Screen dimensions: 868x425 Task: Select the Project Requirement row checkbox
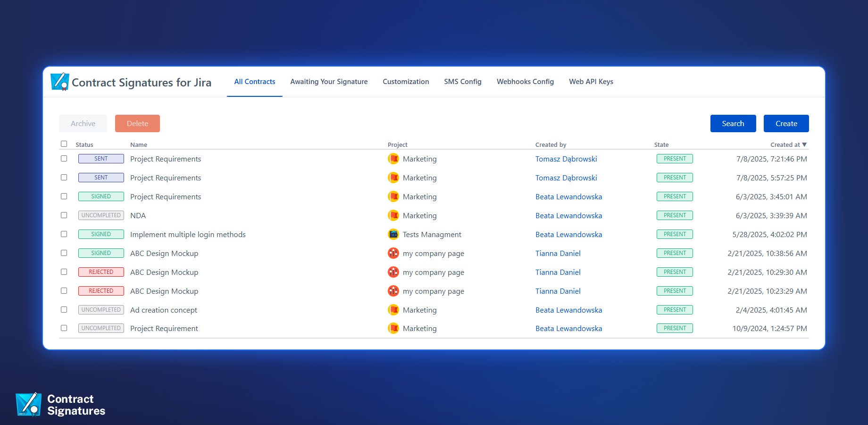pyautogui.click(x=64, y=328)
